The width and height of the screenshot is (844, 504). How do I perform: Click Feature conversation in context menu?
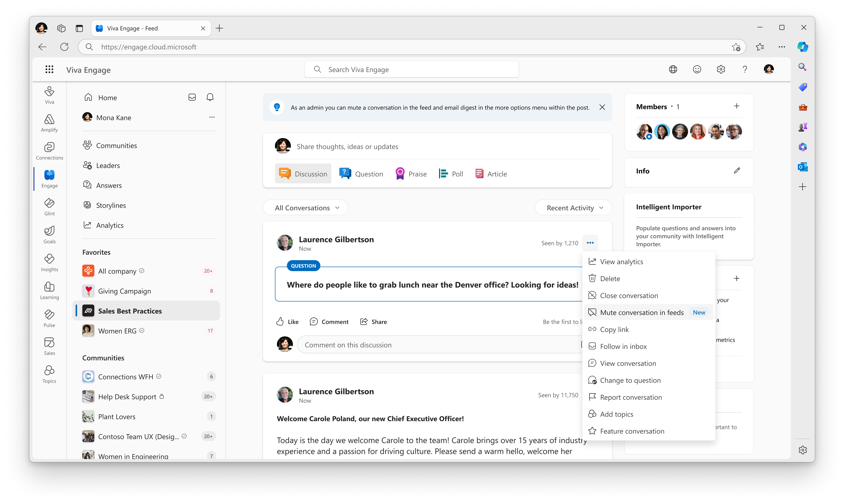pos(632,431)
